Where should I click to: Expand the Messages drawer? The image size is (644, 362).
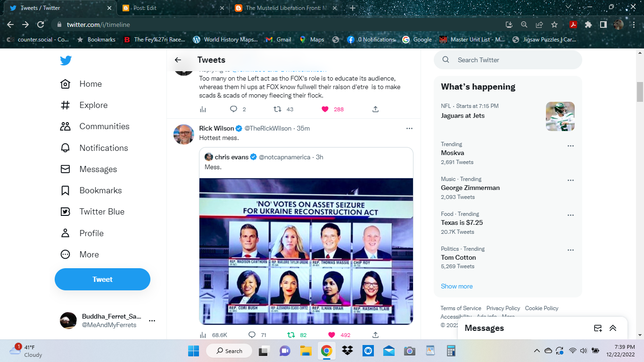(613, 328)
